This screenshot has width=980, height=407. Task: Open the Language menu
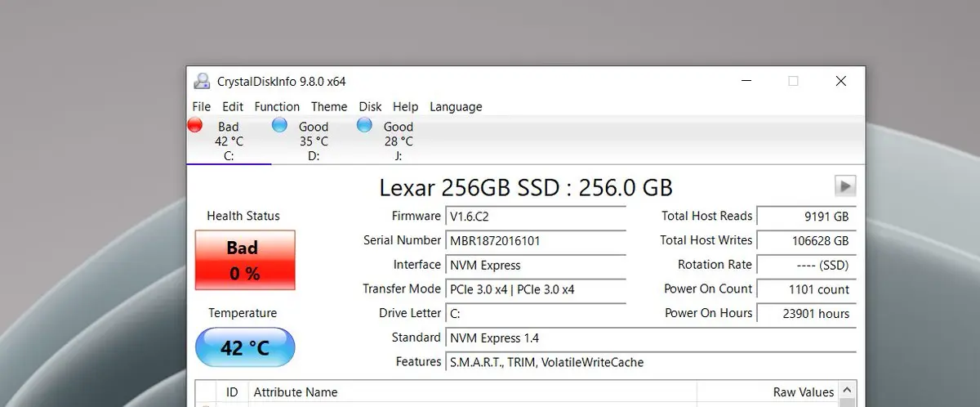coord(456,107)
